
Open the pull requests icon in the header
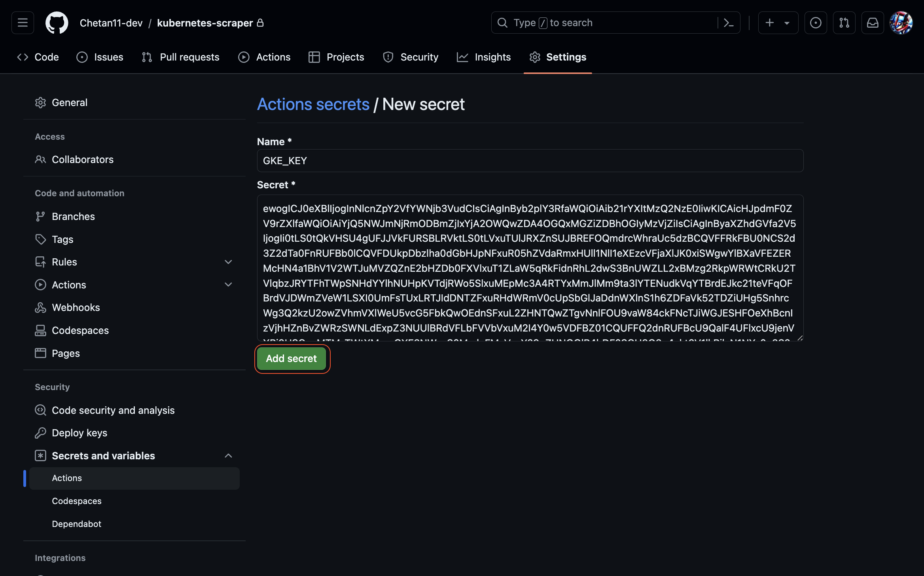(844, 23)
